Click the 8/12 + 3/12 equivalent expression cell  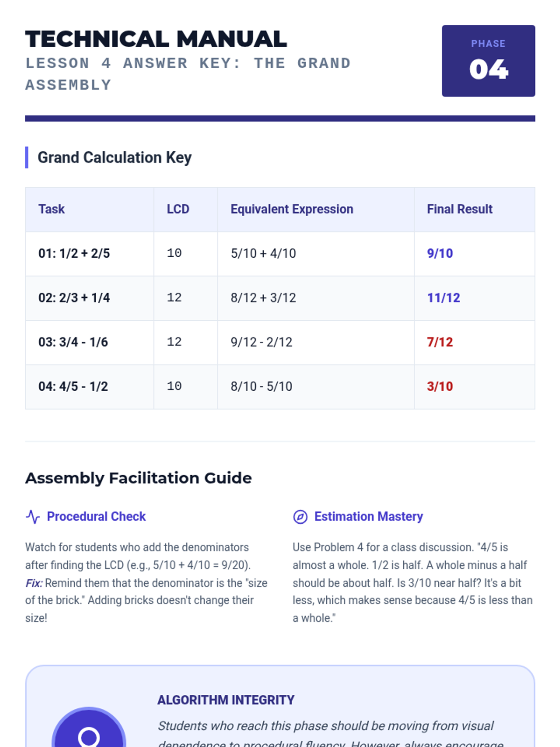(x=263, y=298)
